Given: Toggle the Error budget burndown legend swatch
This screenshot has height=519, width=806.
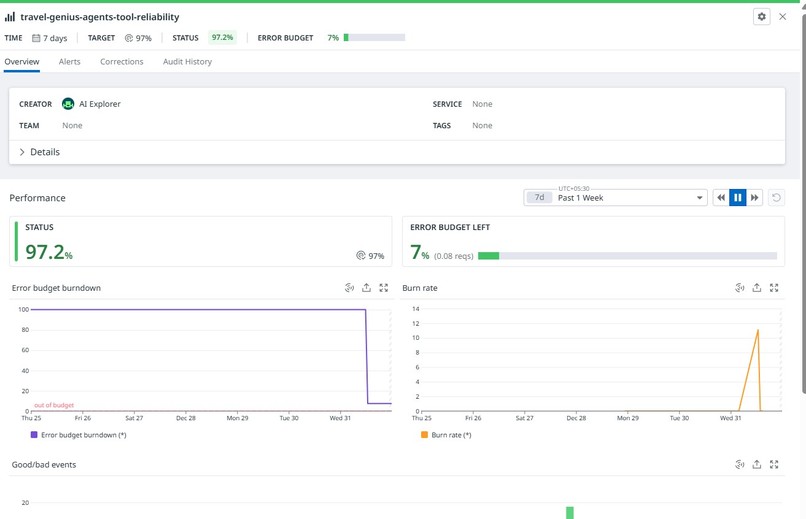Looking at the screenshot, I should 34,435.
